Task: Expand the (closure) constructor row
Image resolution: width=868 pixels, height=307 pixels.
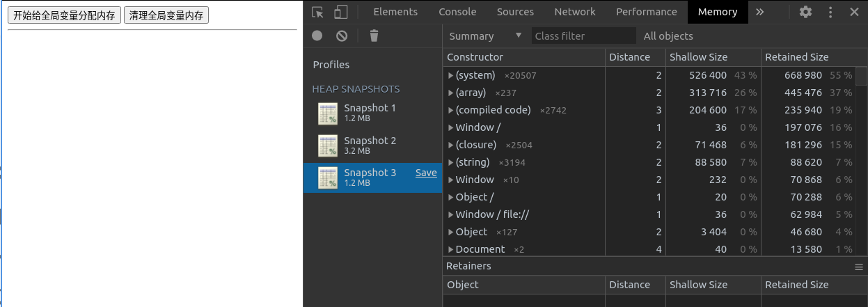Action: (x=451, y=145)
